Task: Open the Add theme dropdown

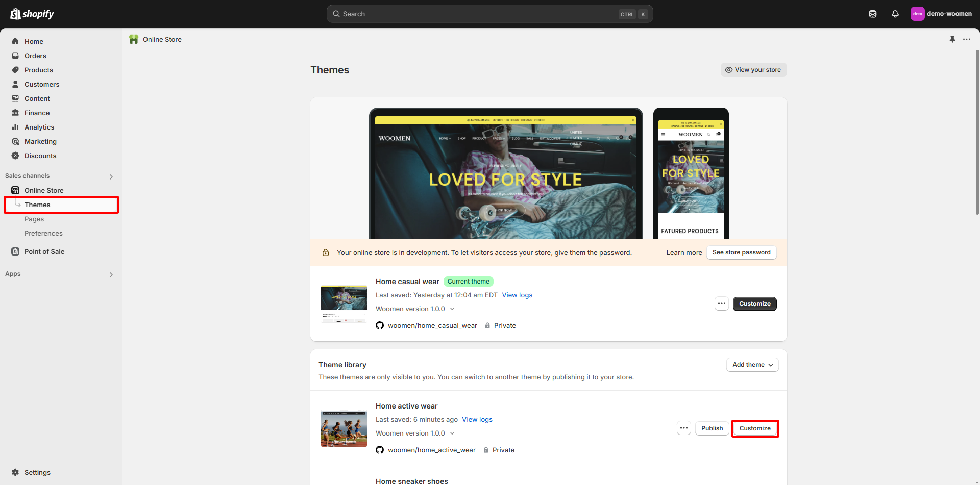Action: pos(752,365)
